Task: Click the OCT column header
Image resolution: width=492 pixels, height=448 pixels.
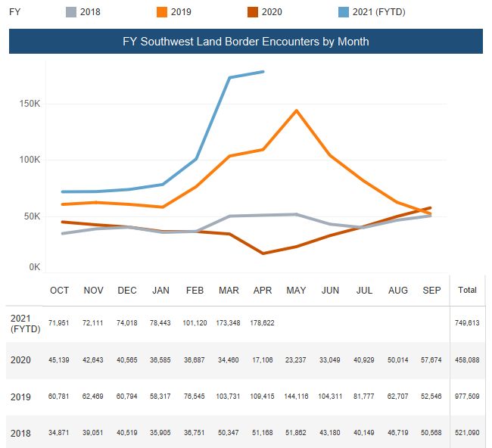Action: coord(60,291)
